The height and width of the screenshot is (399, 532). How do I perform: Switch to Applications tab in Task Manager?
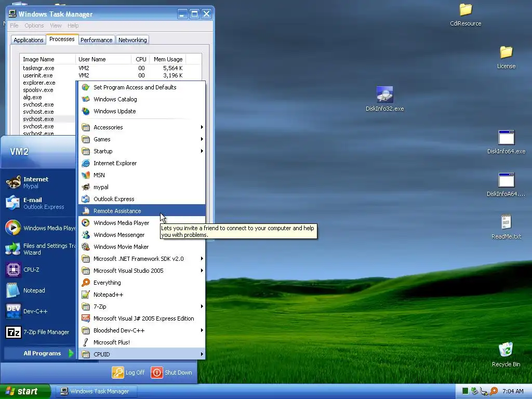[x=29, y=40]
